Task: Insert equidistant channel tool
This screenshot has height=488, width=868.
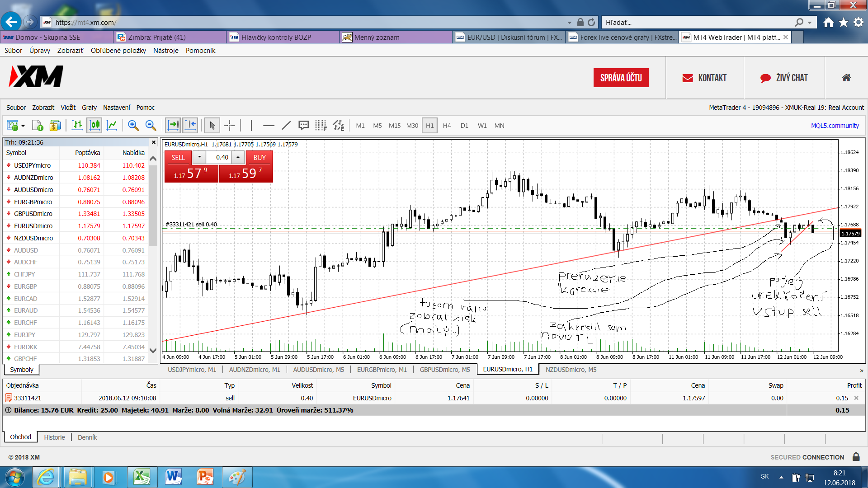Action: point(339,126)
